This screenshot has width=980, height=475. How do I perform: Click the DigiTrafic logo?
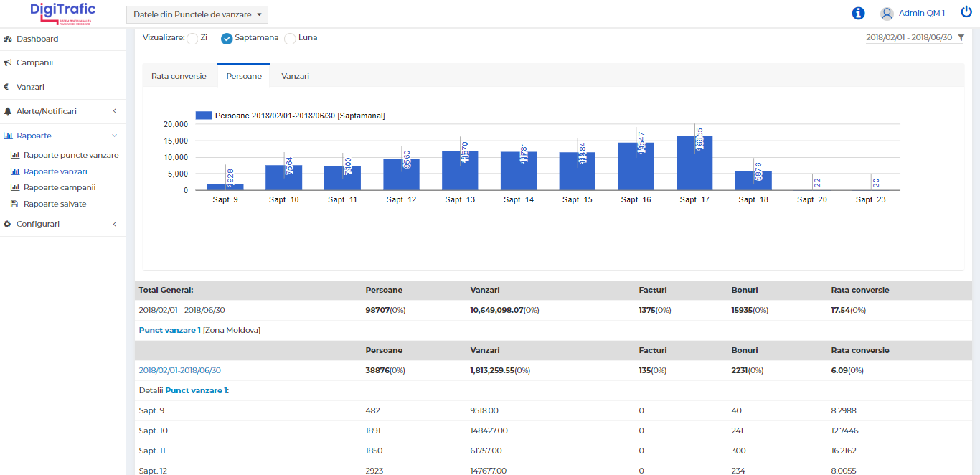click(x=63, y=13)
